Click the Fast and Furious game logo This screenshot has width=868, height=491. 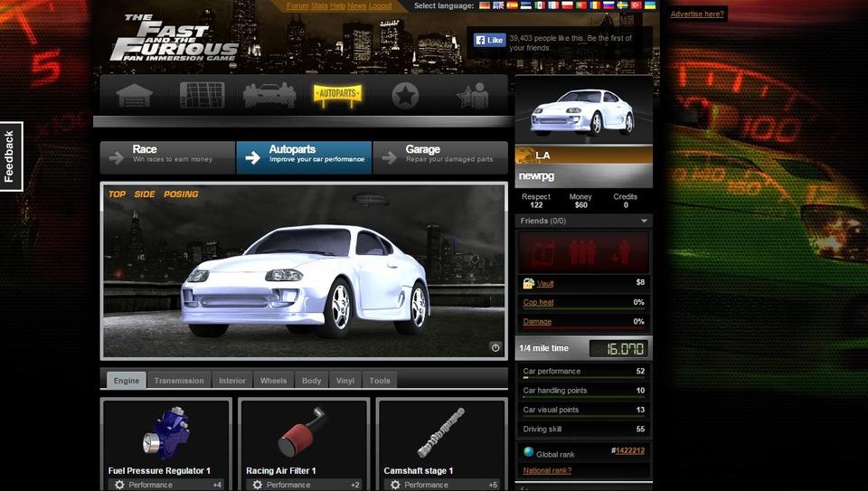[175, 38]
